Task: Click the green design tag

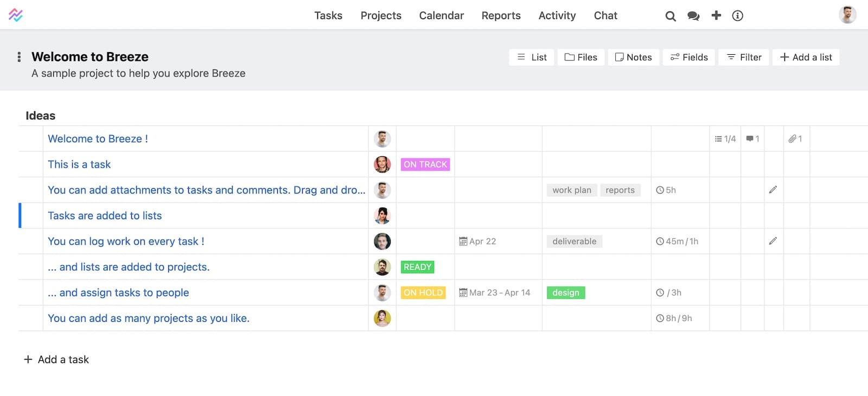Action: [566, 293]
